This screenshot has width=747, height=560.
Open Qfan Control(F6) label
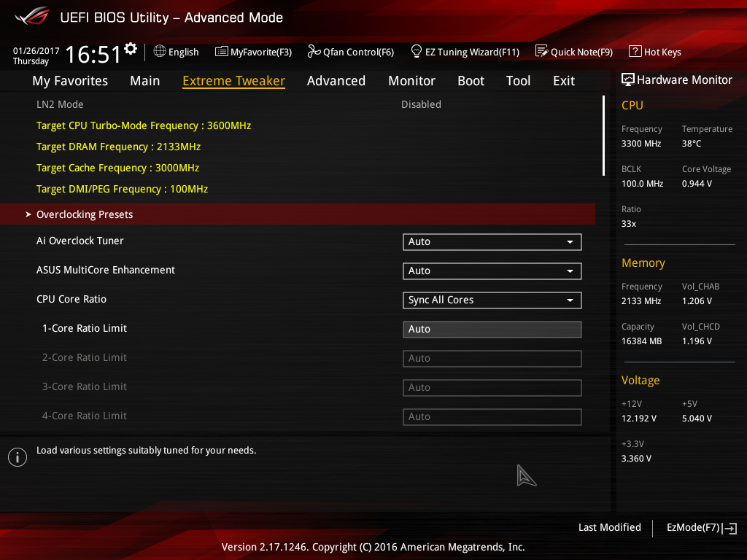[359, 52]
